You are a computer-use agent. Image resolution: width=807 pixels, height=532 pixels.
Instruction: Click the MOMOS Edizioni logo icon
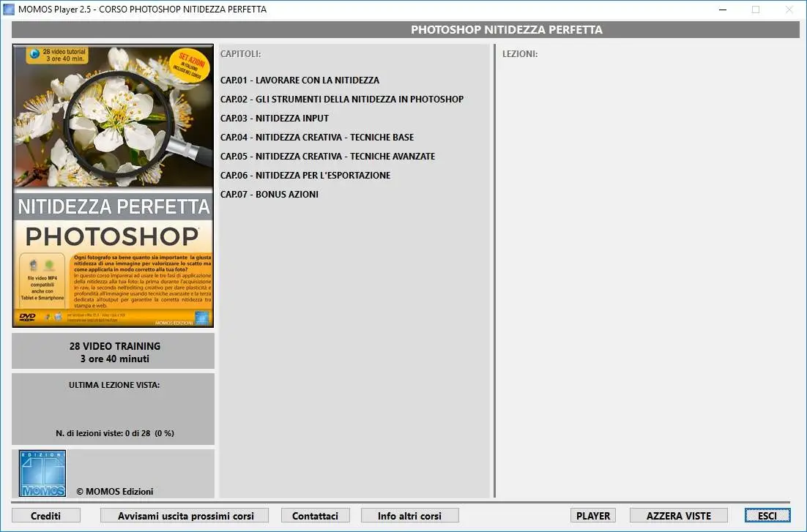tap(42, 473)
